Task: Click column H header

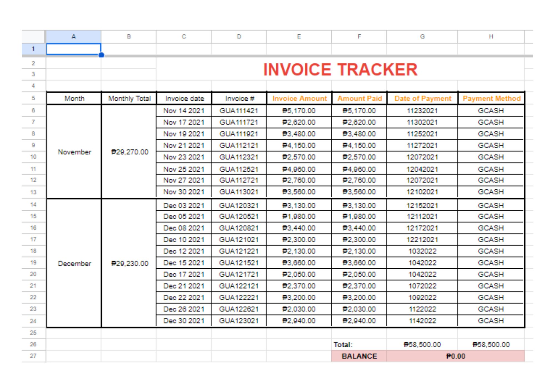Action: (491, 37)
